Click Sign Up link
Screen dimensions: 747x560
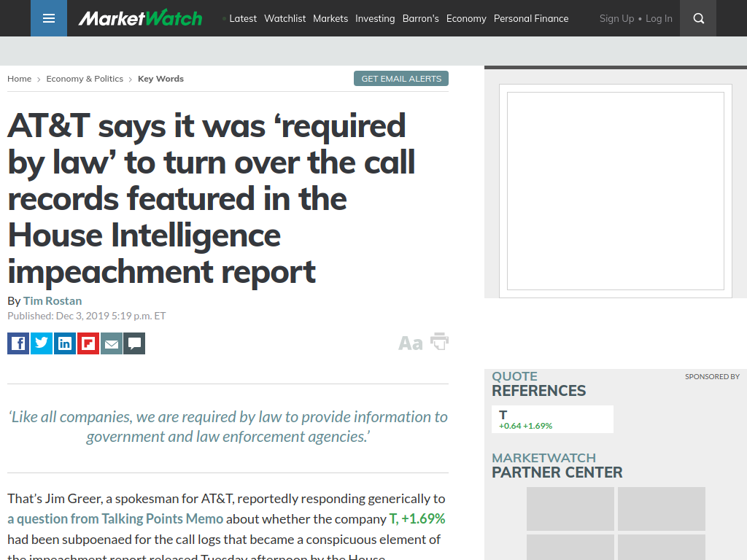616,18
